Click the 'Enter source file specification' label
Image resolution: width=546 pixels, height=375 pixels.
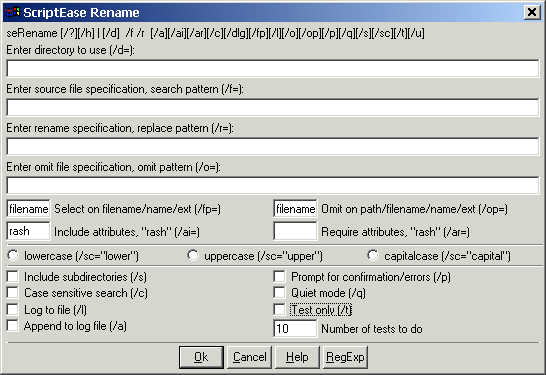coord(125,89)
